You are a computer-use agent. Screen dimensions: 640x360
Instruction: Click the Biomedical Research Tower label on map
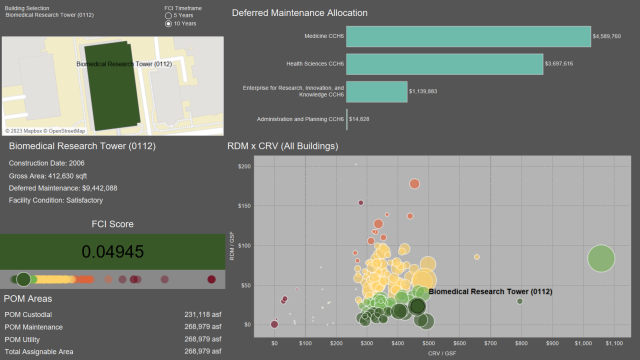[x=124, y=64]
